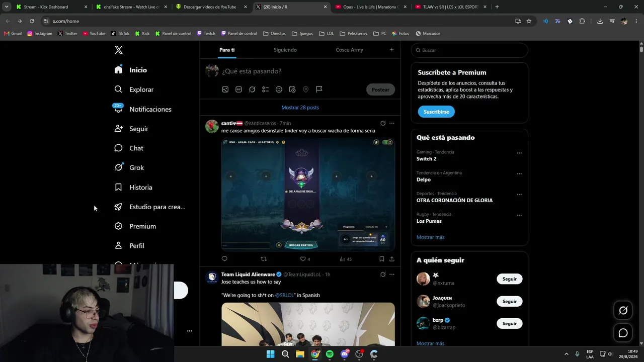The height and width of the screenshot is (362, 644).
Task: Open the game image in santi's post
Action: pos(308,194)
